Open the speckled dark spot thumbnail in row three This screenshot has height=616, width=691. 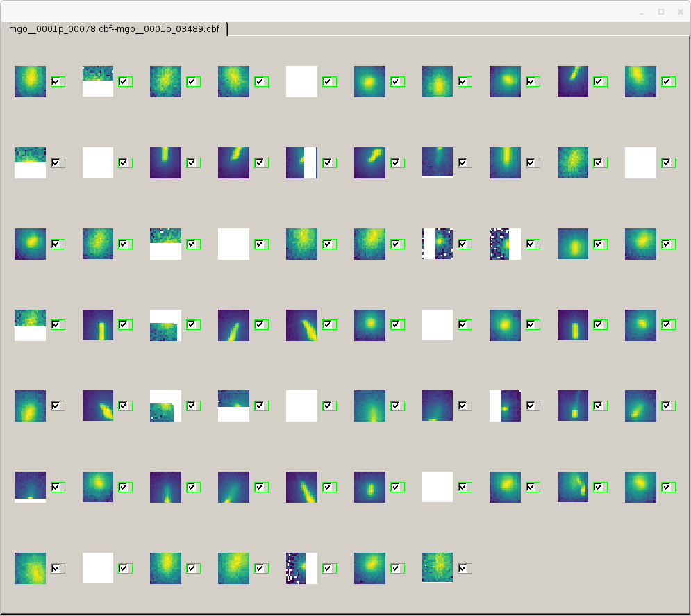[504, 244]
